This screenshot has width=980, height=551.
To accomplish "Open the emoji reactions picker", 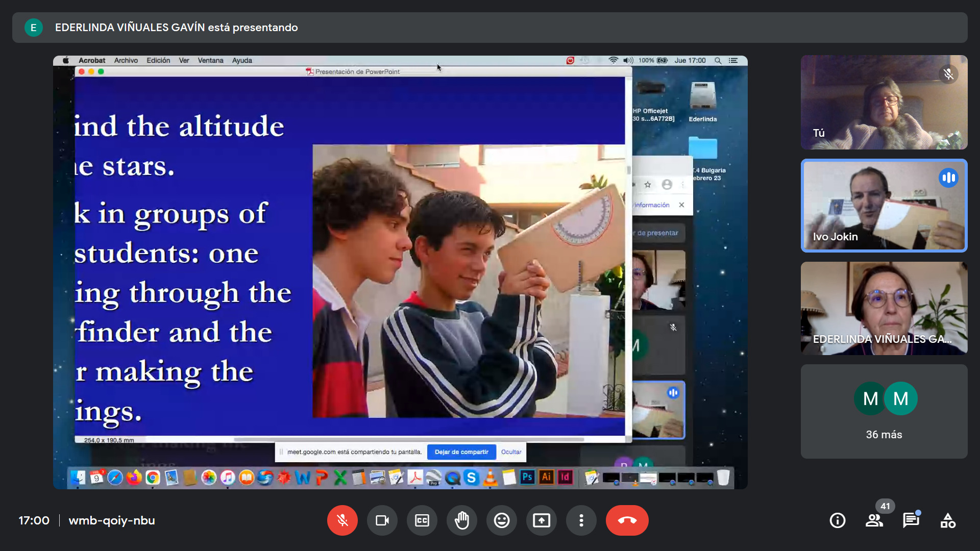I will [501, 520].
